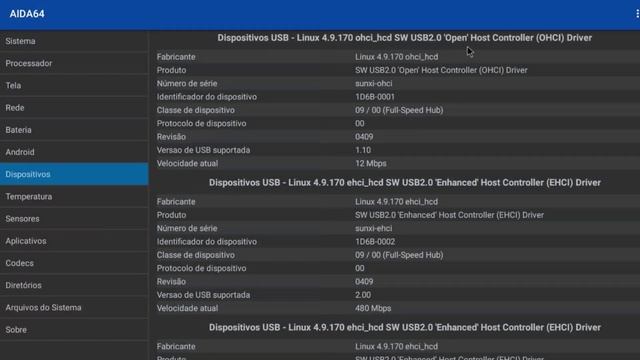Click 'Versao de USB suportada' label in first EHCI section
The height and width of the screenshot is (360, 640).
203,295
